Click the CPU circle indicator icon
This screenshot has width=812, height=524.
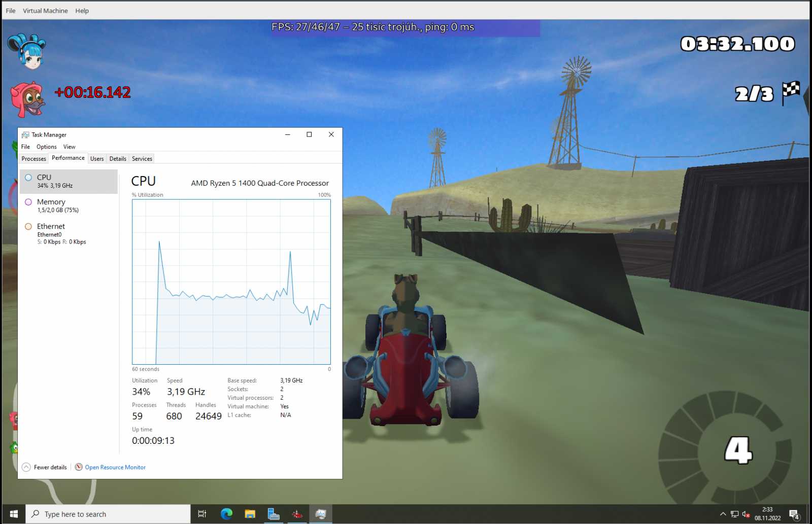(28, 178)
